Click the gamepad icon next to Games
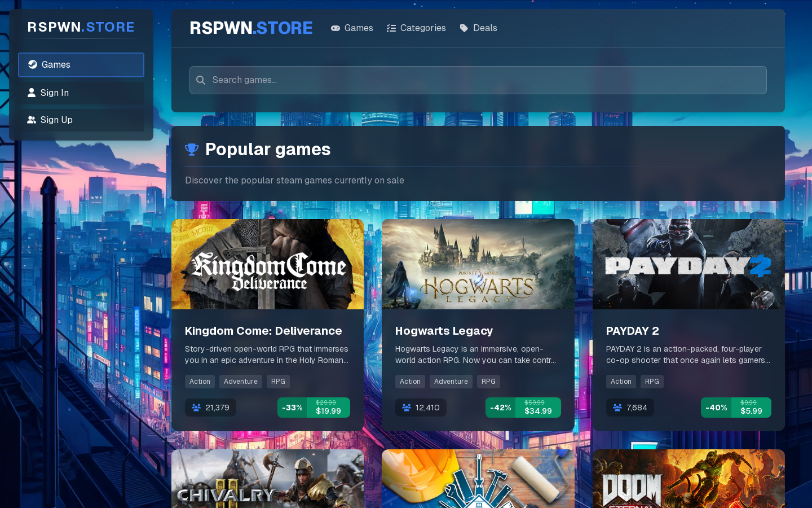The image size is (812, 508). 336,28
